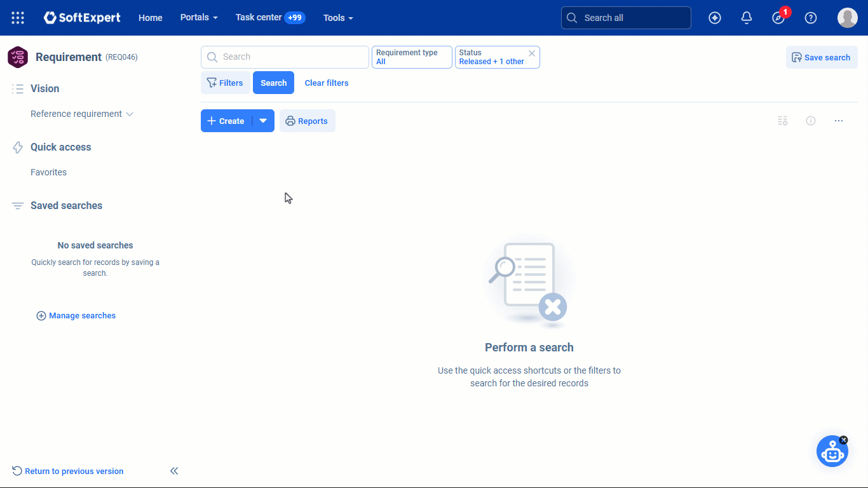Open the more options ellipsis menu

[x=839, y=121]
